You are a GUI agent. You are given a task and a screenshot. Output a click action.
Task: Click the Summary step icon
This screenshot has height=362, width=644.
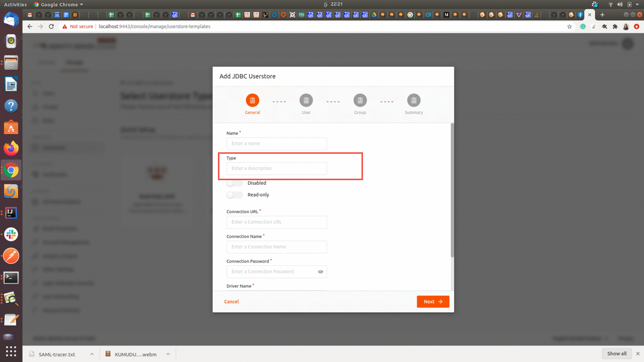[x=414, y=100]
